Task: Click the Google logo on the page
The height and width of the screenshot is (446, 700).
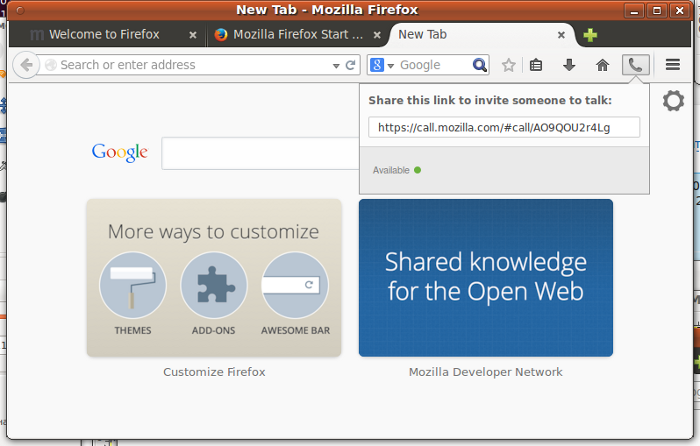Action: coord(120,153)
